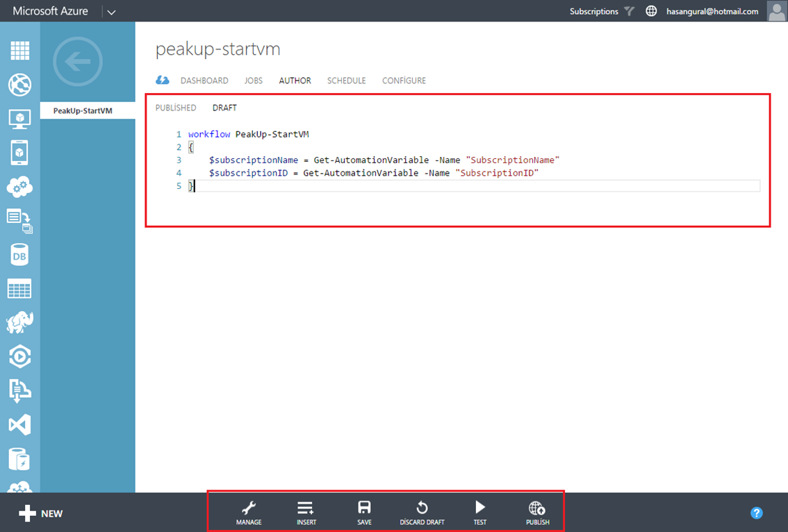Image resolution: width=788 pixels, height=532 pixels.
Task: Open Media Services play icon in sidebar
Action: (x=19, y=357)
